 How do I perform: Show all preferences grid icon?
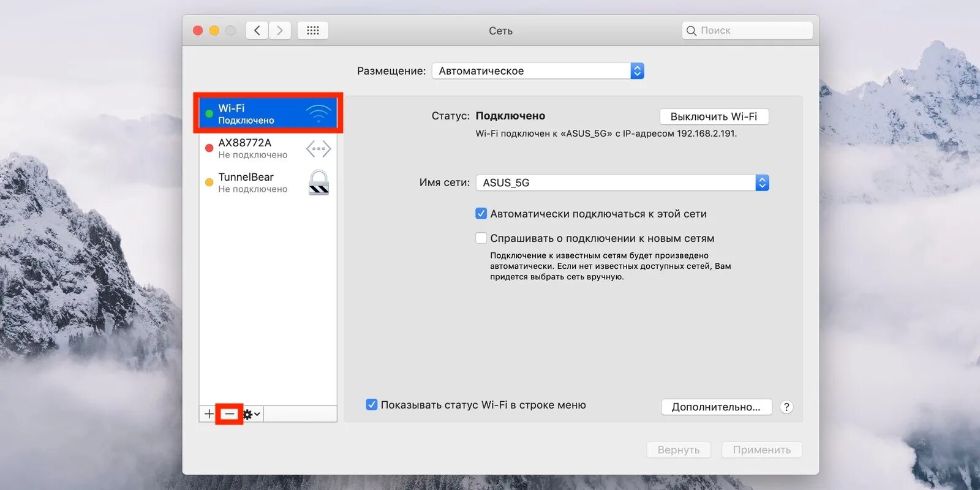(313, 31)
